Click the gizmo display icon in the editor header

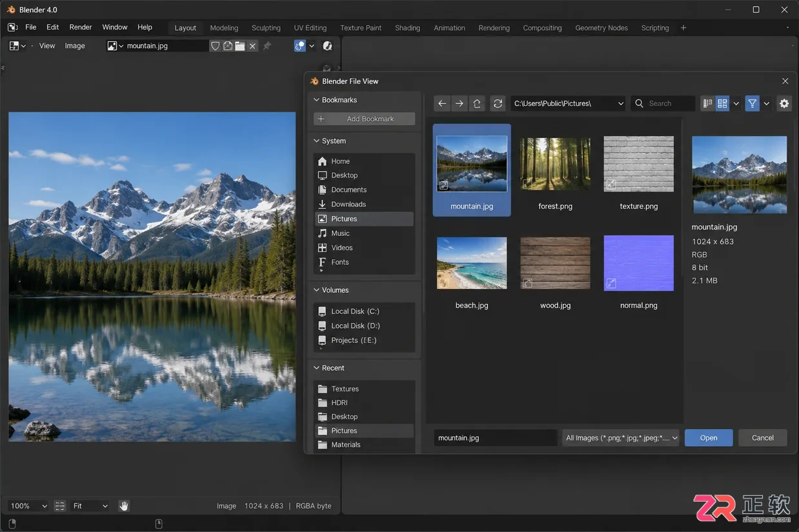tap(299, 46)
